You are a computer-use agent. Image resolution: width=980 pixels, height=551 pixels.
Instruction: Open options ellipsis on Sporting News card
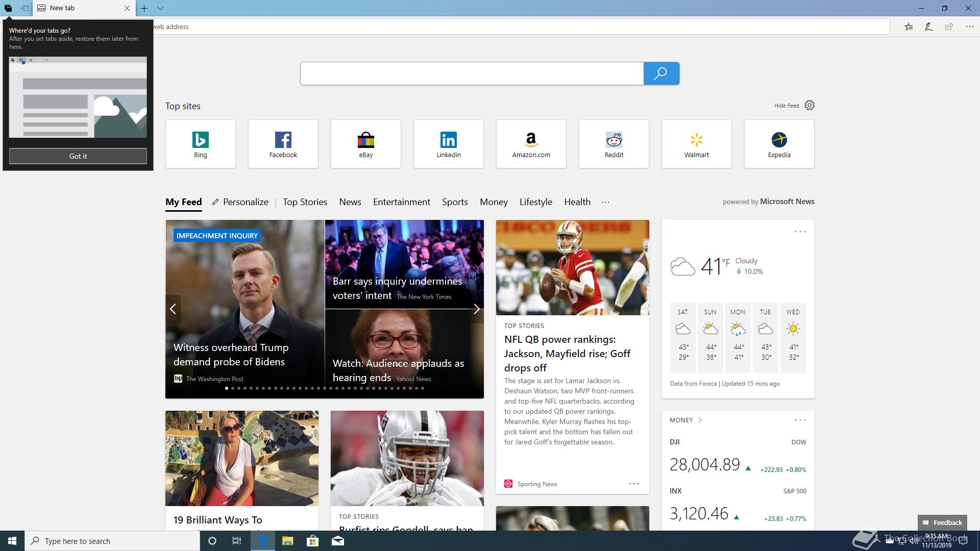click(x=634, y=484)
